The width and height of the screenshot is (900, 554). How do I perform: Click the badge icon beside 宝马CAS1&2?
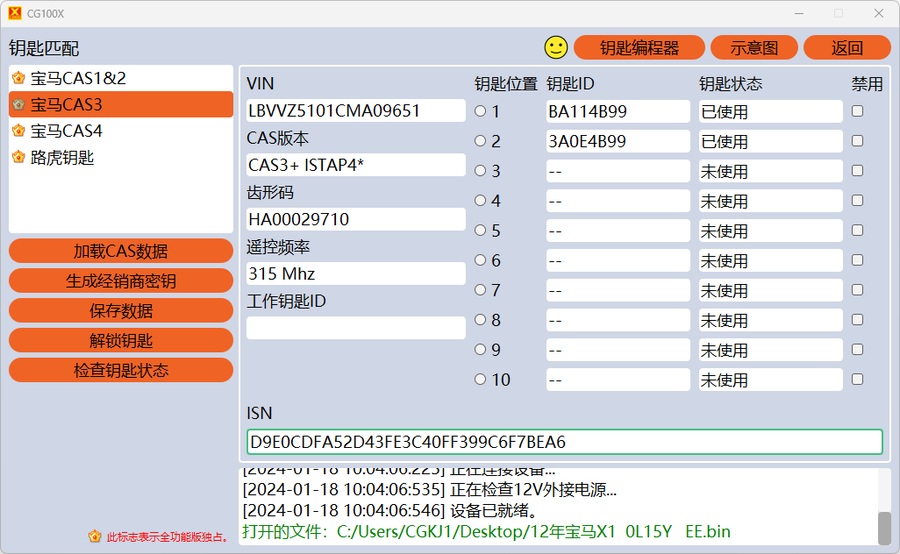click(18, 78)
